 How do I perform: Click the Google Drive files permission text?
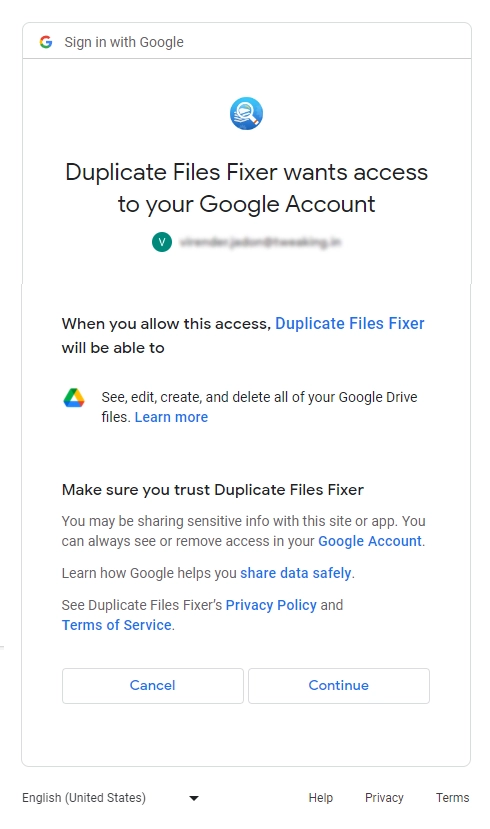tap(259, 407)
